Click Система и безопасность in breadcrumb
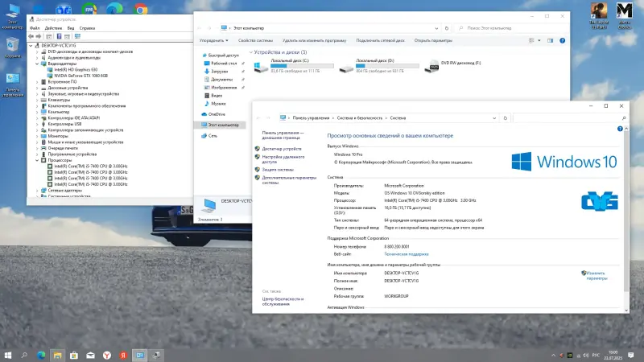644x362 pixels. click(x=359, y=118)
